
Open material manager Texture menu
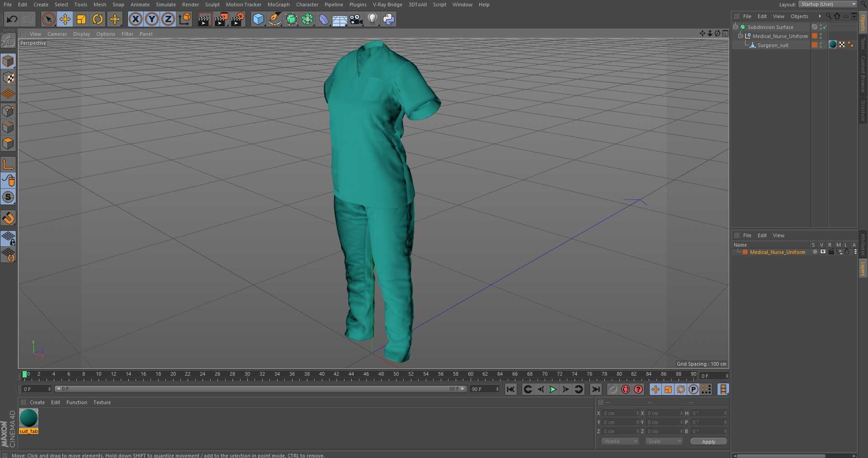pos(102,402)
